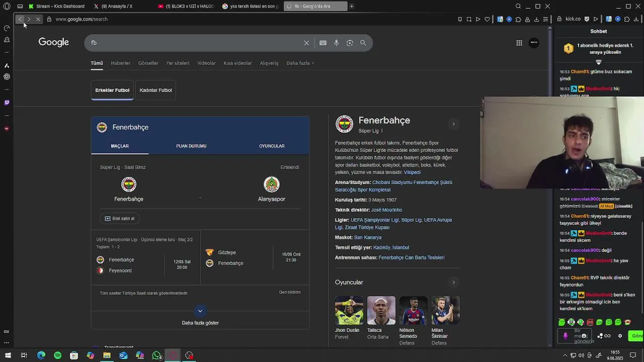This screenshot has height=362, width=644.
Task: Open Haberler search results tab
Action: 120,63
